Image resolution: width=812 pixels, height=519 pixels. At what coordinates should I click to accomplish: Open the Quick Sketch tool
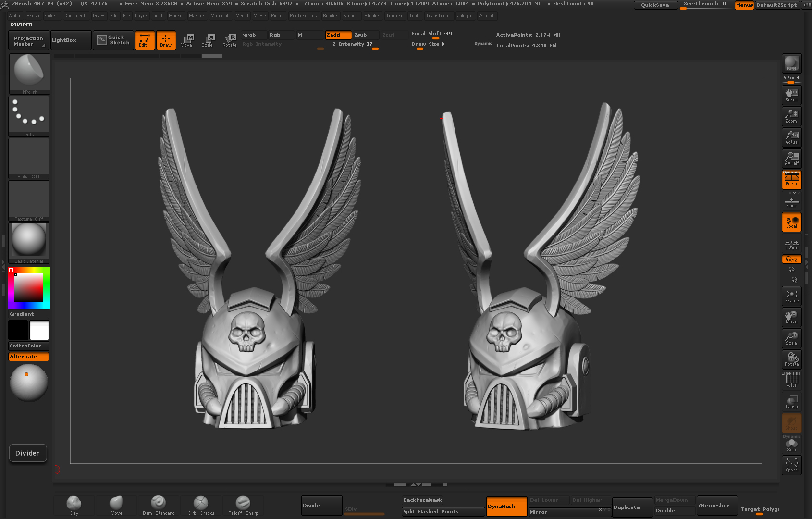[x=113, y=40]
